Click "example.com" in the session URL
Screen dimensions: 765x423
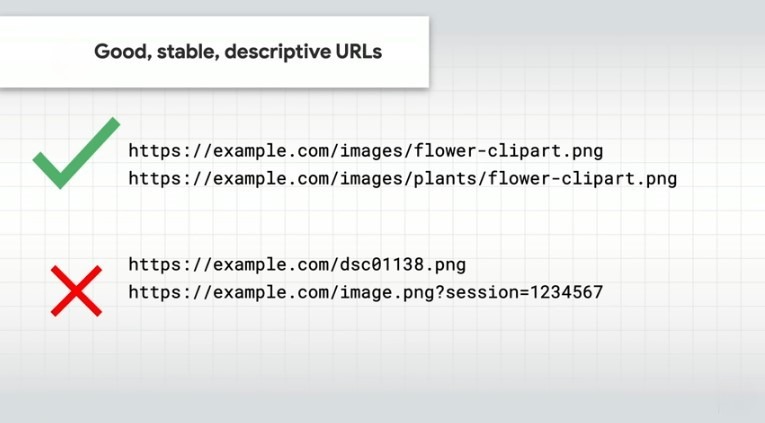point(272,293)
